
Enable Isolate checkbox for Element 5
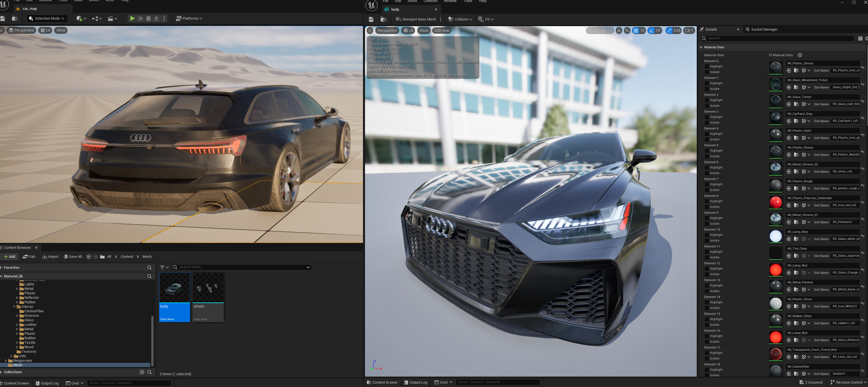707,156
